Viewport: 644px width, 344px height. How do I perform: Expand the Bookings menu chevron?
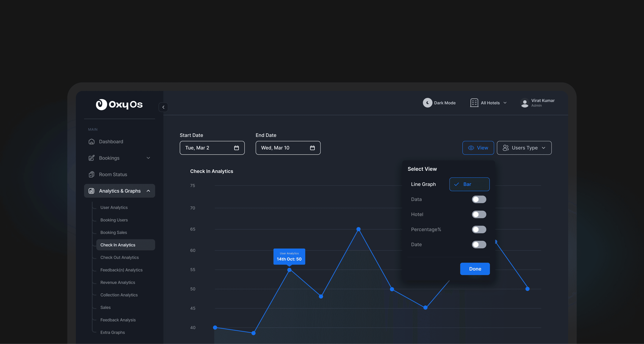click(148, 158)
